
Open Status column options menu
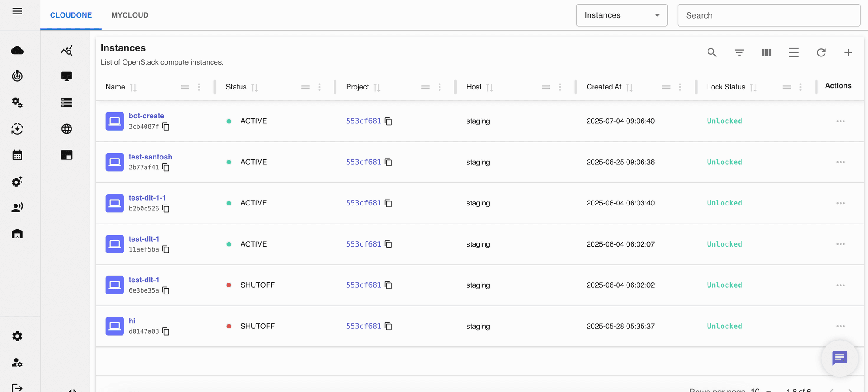point(319,87)
